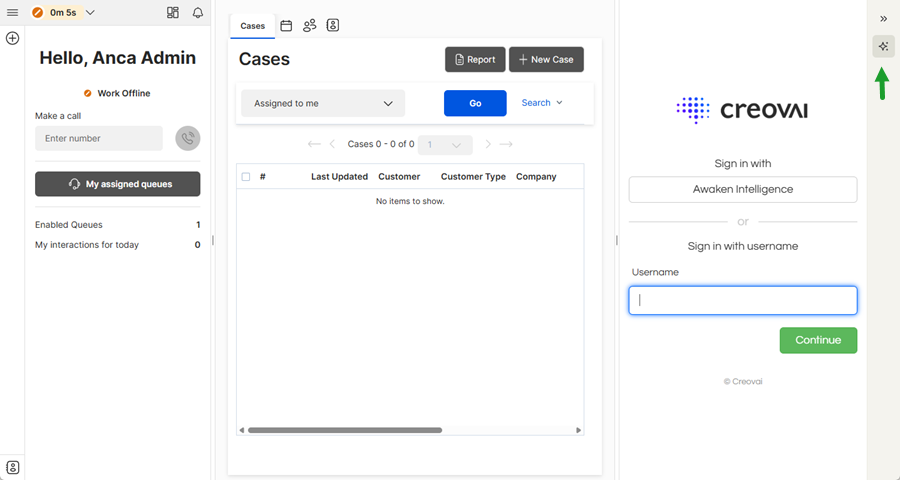
Task: Open the Assigned to me dropdown
Action: pyautogui.click(x=323, y=103)
